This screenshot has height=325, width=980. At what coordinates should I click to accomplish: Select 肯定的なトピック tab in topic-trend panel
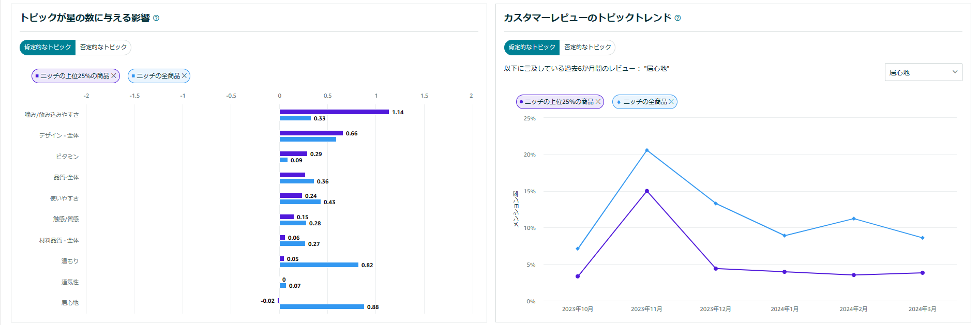[x=532, y=48]
